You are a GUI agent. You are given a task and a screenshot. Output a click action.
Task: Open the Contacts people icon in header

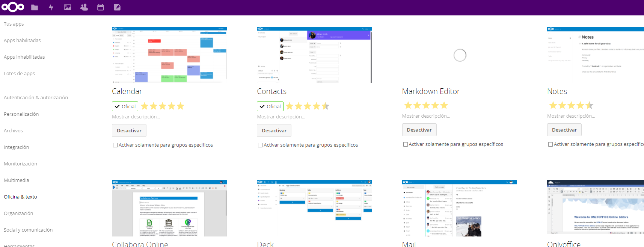(x=84, y=7)
